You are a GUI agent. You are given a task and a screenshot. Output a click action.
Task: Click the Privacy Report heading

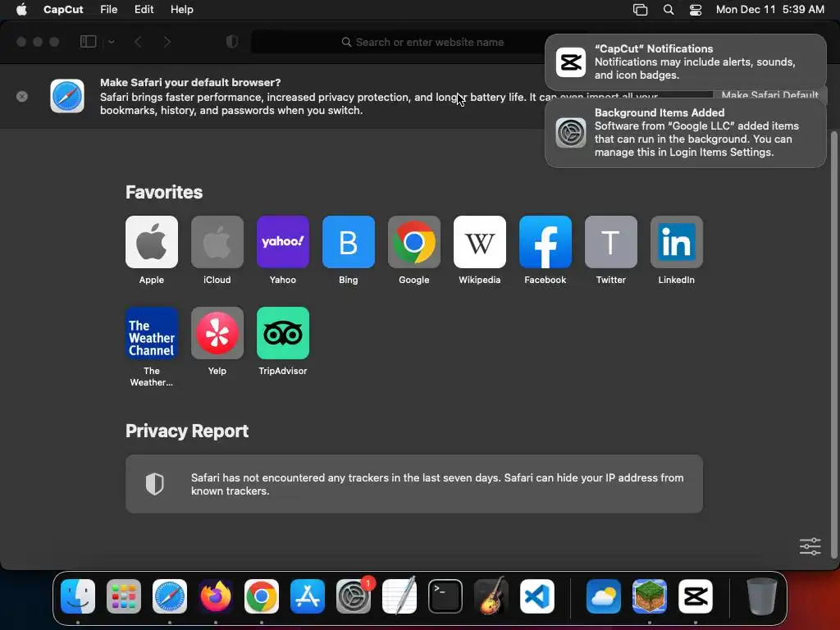(x=187, y=431)
